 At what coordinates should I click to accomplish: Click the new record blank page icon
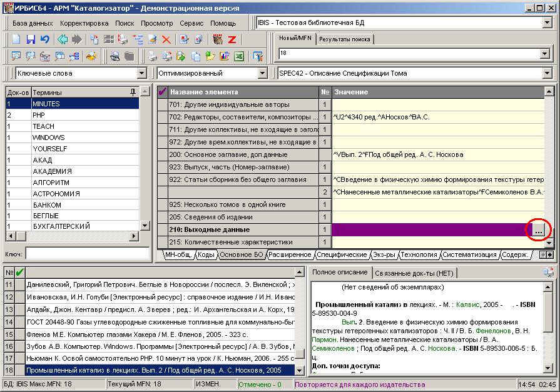point(17,39)
